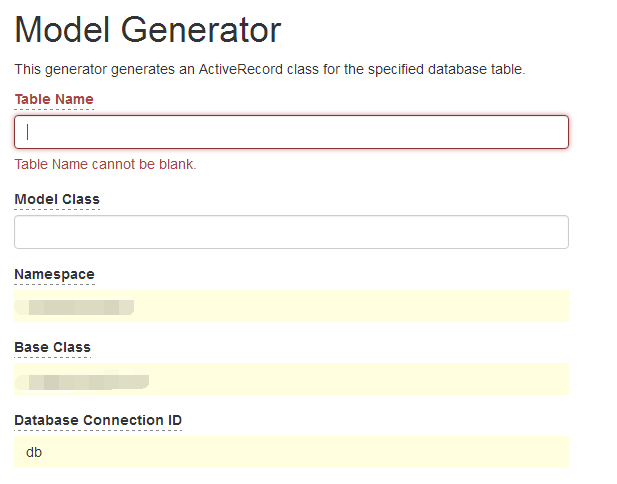This screenshot has width=617, height=484.
Task: Click the right end of Model Class box
Action: (x=555, y=232)
